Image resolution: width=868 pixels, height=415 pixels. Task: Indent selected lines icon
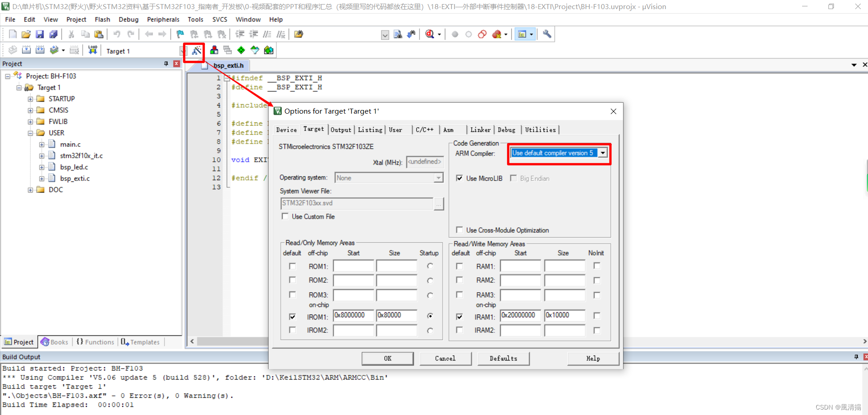coord(240,34)
